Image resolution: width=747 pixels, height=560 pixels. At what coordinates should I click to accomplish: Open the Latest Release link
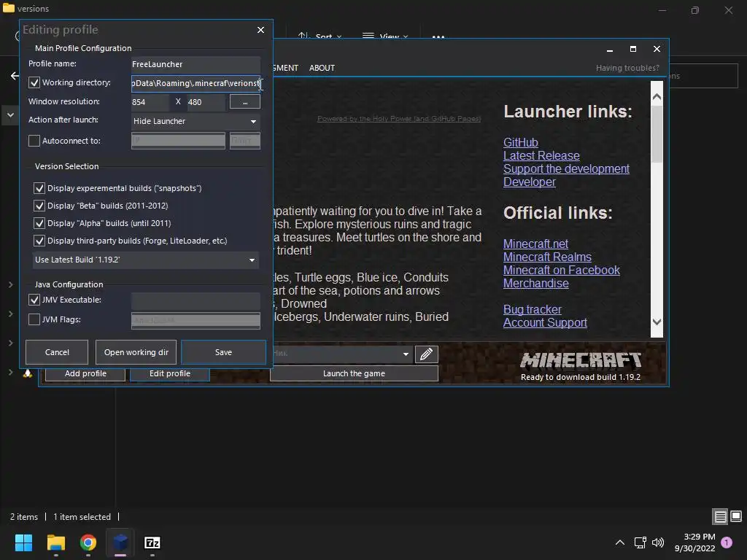click(x=541, y=156)
